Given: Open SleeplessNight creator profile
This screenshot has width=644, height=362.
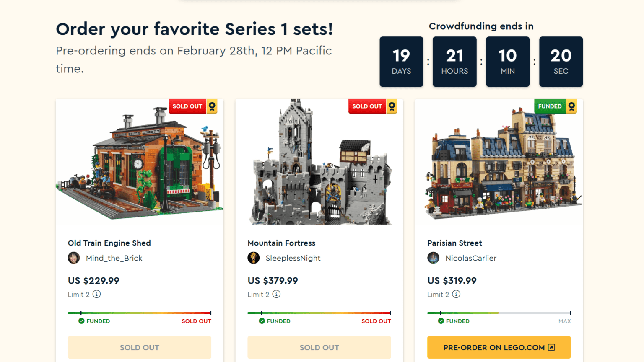Looking at the screenshot, I should pos(293,258).
